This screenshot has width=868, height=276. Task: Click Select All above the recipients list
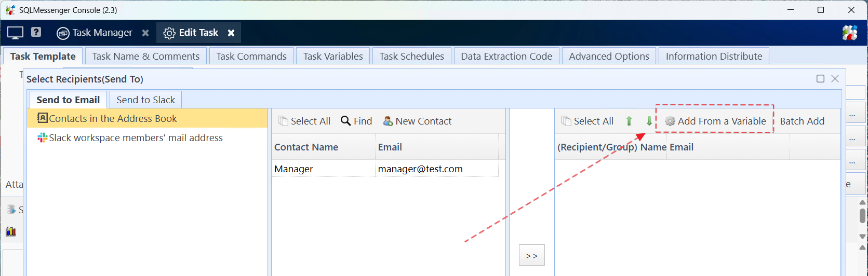[587, 121]
